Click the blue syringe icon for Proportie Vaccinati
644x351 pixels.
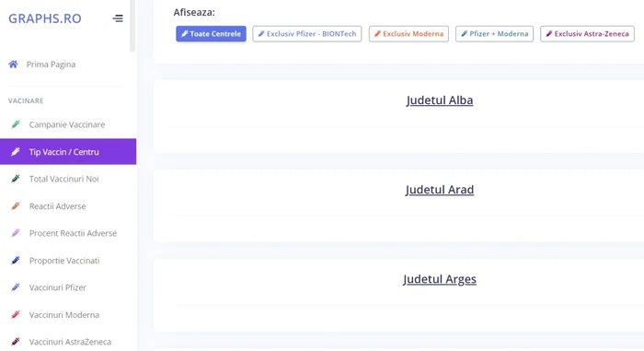tap(16, 260)
